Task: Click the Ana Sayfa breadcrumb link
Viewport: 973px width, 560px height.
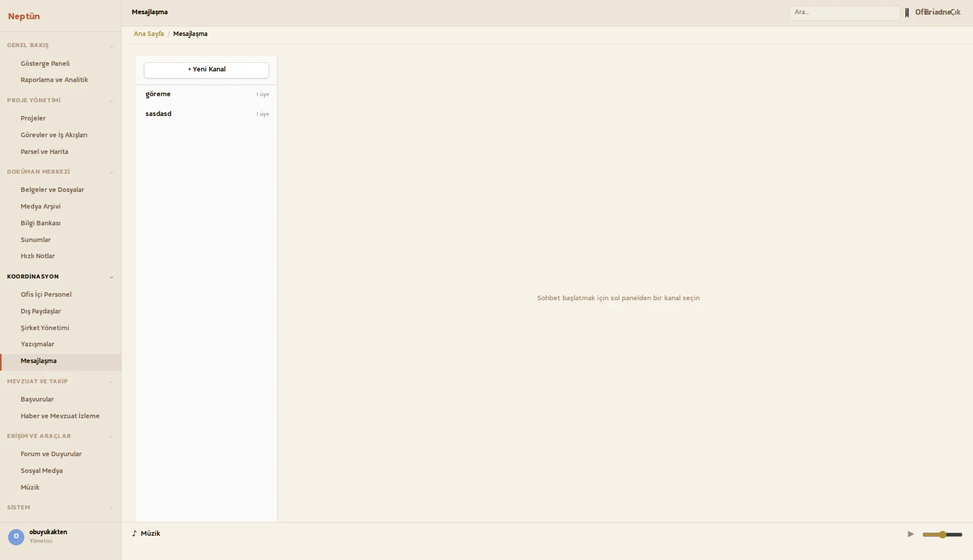Action: tap(148, 34)
